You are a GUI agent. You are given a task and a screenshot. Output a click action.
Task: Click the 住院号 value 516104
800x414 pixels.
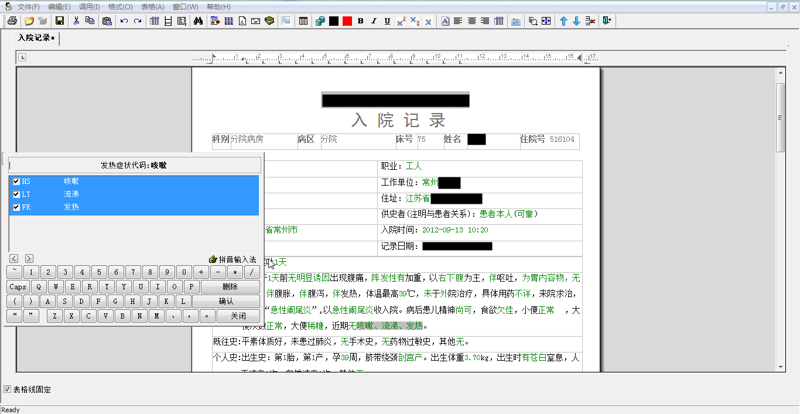(x=562, y=139)
